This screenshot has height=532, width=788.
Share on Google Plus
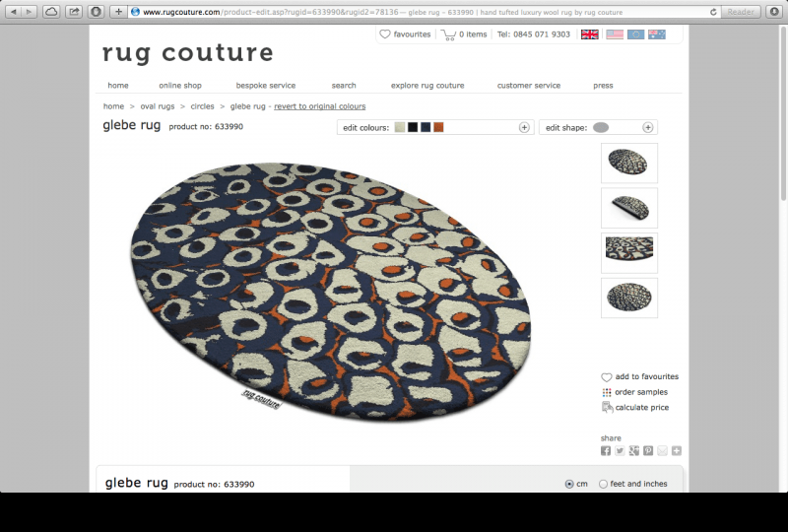(634, 451)
